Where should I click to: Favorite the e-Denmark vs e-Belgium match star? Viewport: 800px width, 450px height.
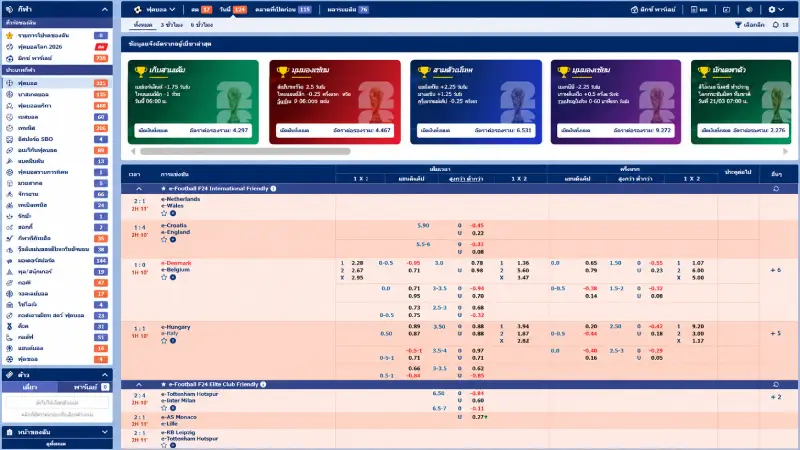coord(164,278)
